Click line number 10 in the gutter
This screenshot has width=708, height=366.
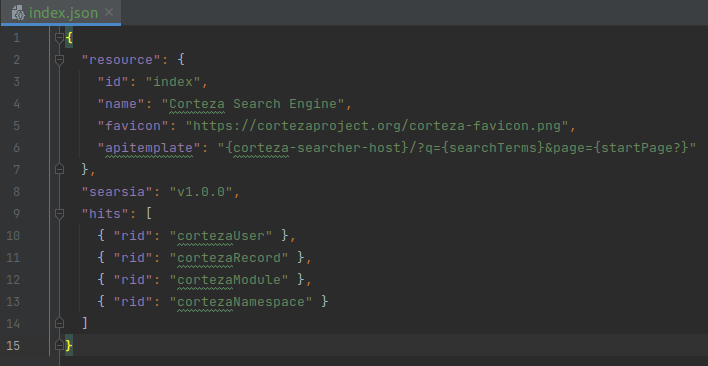[x=13, y=236]
